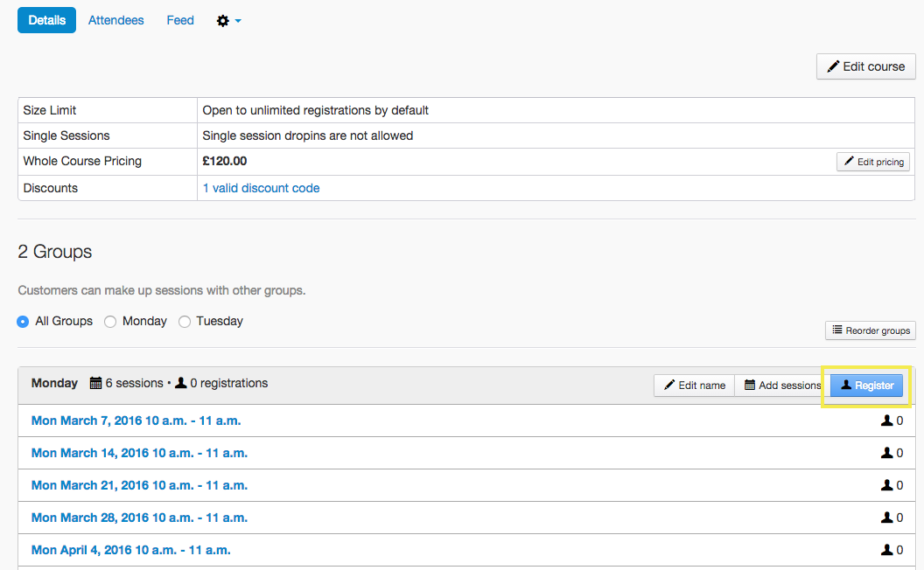Click Edit name for Monday group
Image resolution: width=924 pixels, height=570 pixels.
tap(694, 386)
